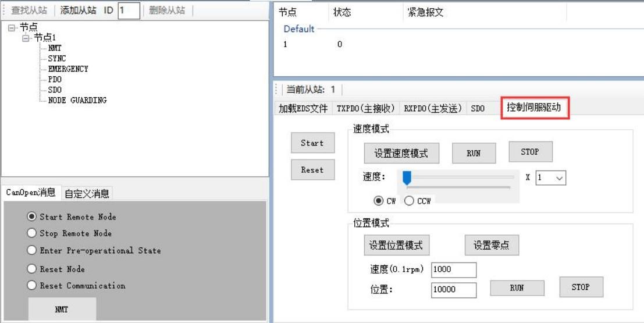644x323 pixels.
Task: Click 设置零点 button
Action: point(492,245)
